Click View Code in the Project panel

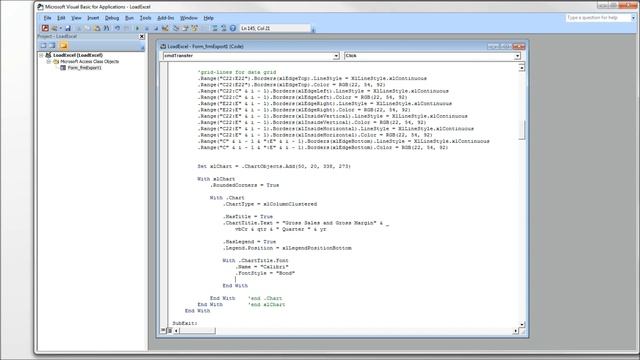(43, 45)
